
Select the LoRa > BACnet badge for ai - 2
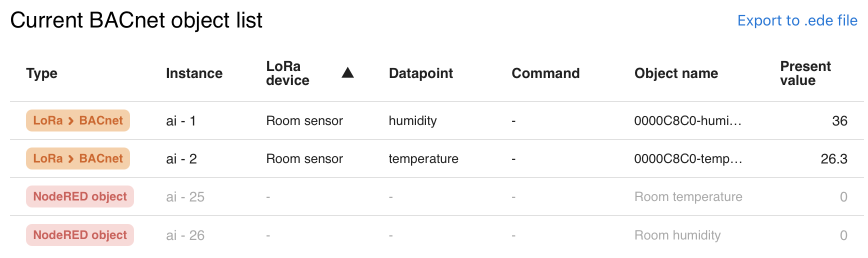78,158
